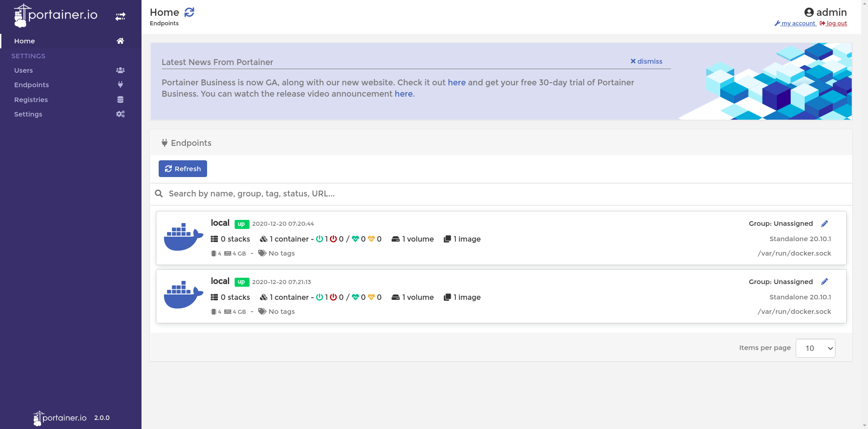
Task: Click the Docker whale icon of second endpoint
Action: pos(183,295)
